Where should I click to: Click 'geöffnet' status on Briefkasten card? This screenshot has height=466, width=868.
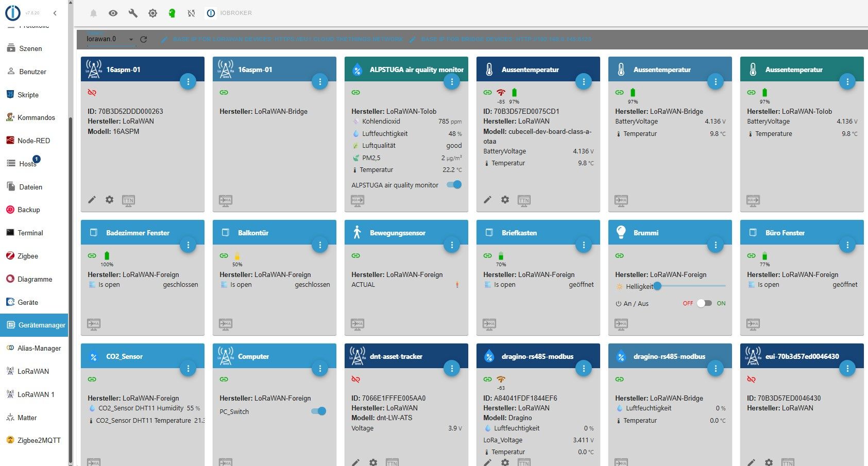581,285
